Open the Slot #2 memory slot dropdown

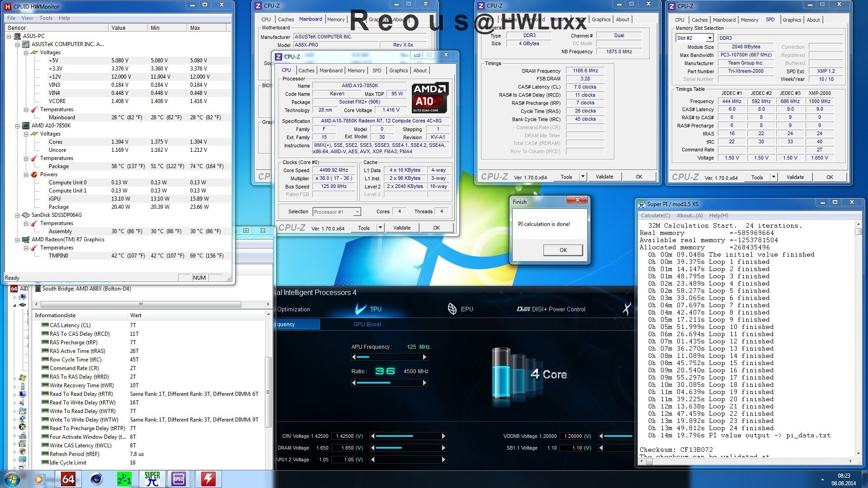[710, 38]
